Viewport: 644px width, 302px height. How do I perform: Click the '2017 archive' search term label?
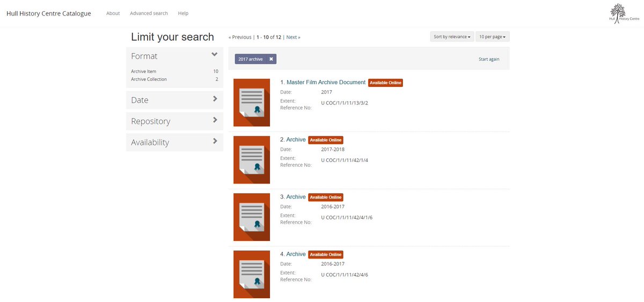(x=251, y=59)
